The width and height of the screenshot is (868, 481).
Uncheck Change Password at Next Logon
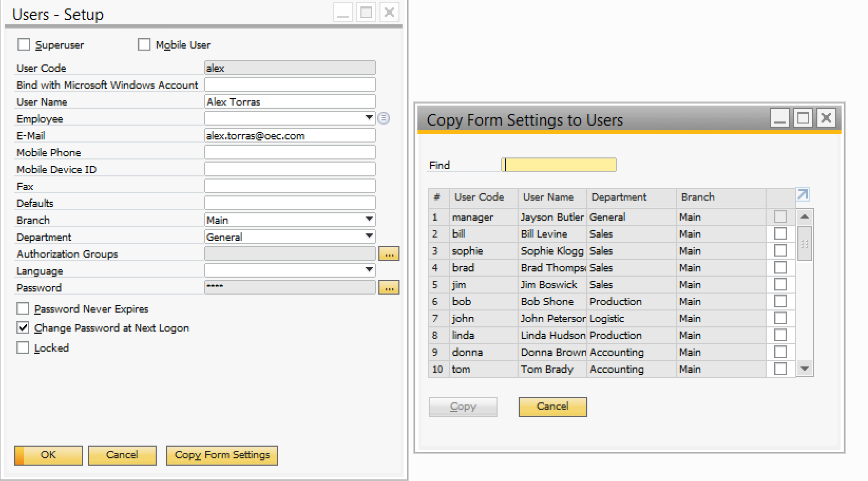[23, 328]
